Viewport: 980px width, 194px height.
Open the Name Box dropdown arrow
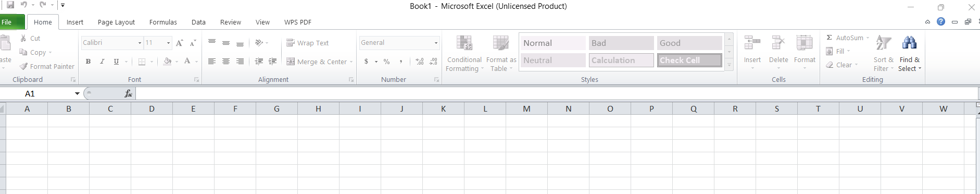click(77, 93)
